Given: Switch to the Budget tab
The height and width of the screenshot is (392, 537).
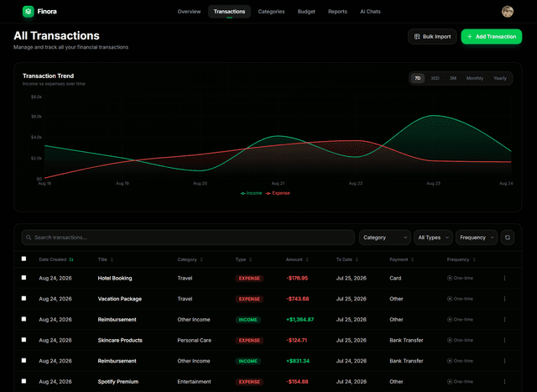Looking at the screenshot, I should coord(306,12).
